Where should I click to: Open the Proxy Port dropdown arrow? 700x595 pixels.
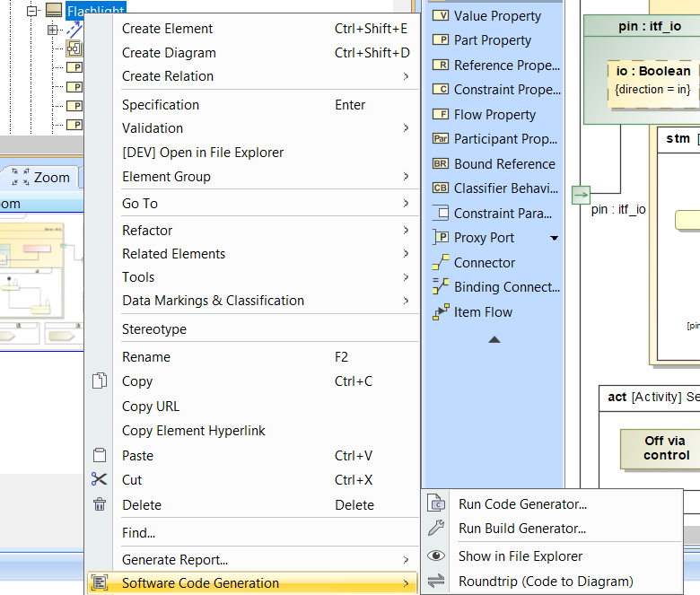(x=554, y=238)
